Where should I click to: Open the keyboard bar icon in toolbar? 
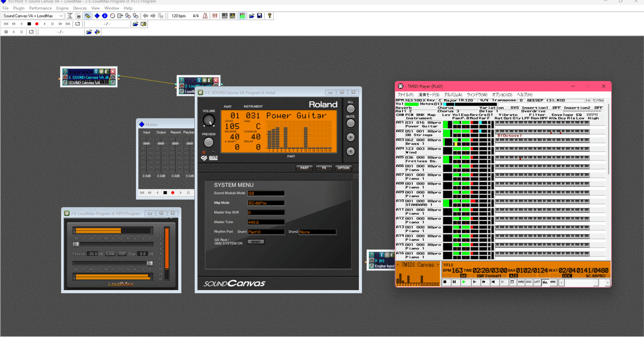pos(224,16)
